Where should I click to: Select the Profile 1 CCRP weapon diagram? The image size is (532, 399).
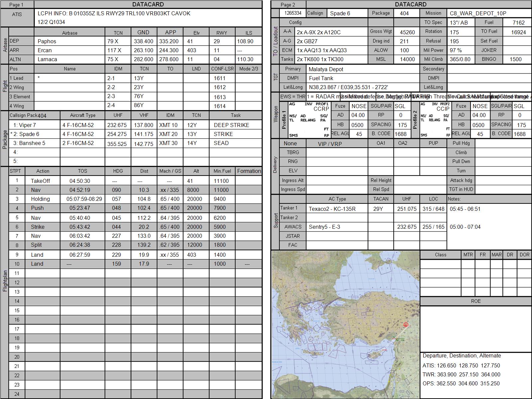(309, 120)
